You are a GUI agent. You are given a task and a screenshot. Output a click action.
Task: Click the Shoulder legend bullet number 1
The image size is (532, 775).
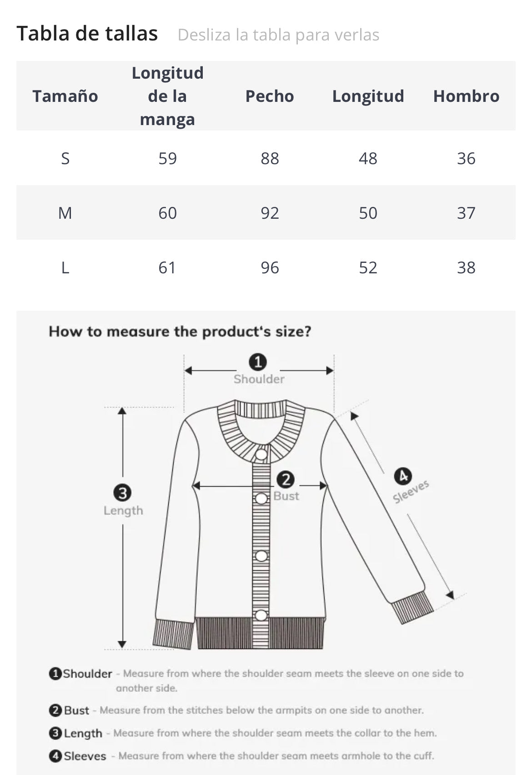point(55,674)
